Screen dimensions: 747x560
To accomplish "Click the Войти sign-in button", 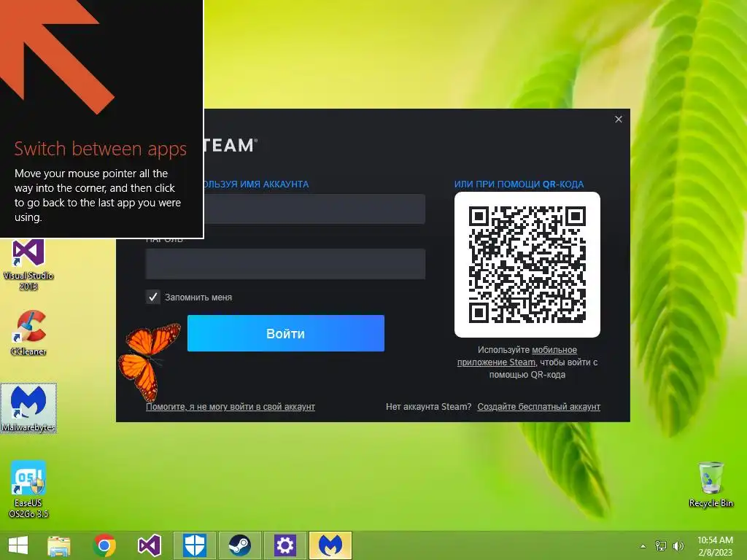I will point(285,333).
